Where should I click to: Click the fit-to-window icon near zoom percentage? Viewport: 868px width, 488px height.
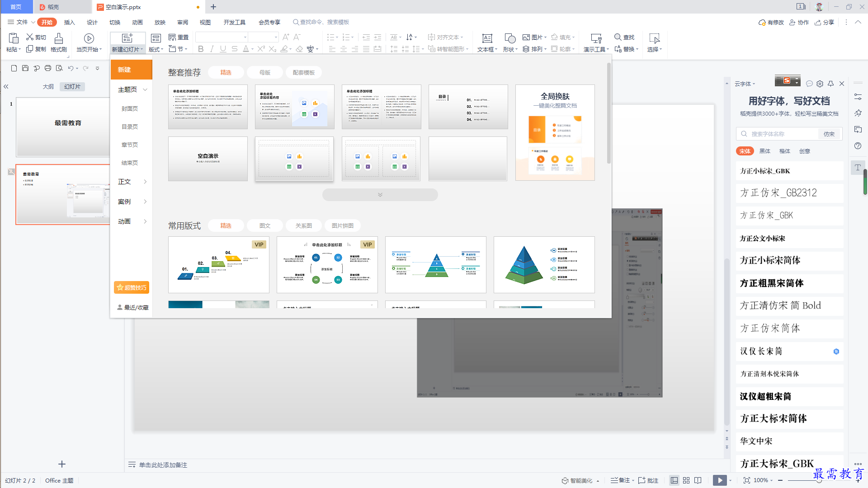(747, 480)
